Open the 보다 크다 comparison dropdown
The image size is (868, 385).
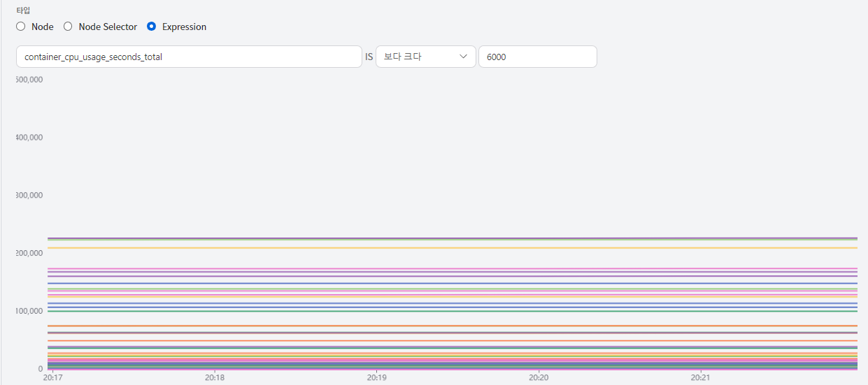pos(425,57)
